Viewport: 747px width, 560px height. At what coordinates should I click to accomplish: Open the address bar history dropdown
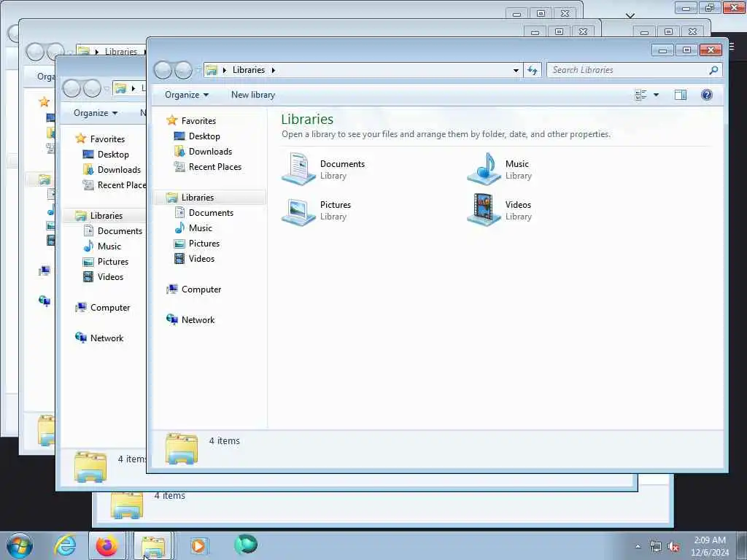(x=516, y=70)
